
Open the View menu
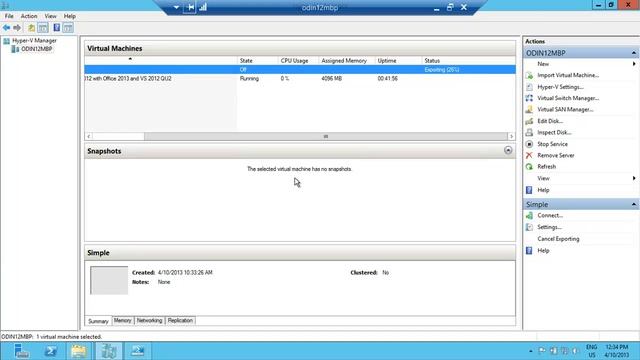(x=51, y=16)
